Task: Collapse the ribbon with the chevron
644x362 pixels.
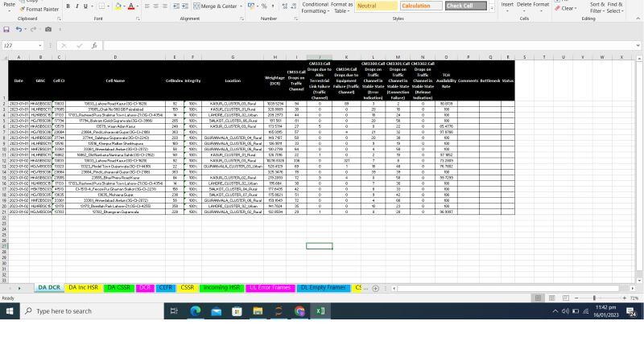Action: pyautogui.click(x=638, y=19)
